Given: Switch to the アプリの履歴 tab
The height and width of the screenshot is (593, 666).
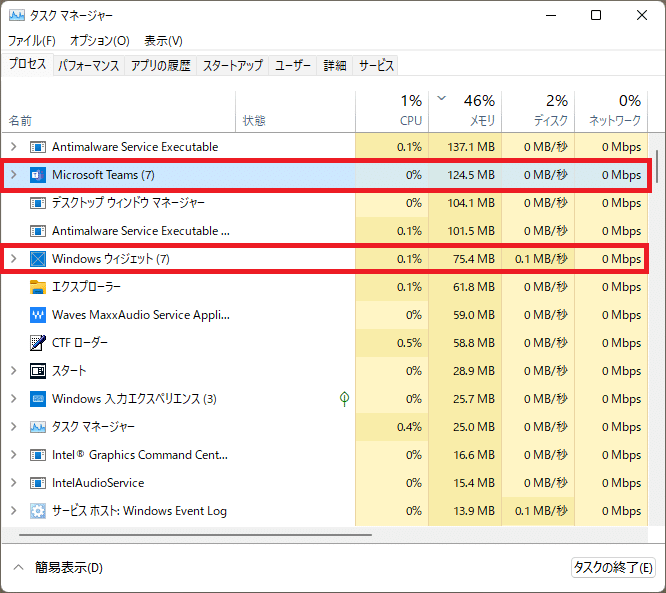Looking at the screenshot, I should (x=161, y=65).
